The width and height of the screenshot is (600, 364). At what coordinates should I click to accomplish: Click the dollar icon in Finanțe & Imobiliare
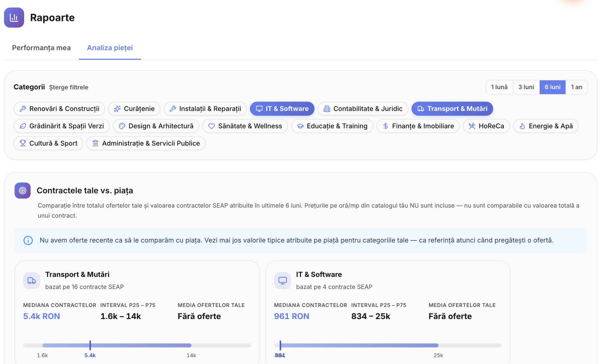coord(386,126)
